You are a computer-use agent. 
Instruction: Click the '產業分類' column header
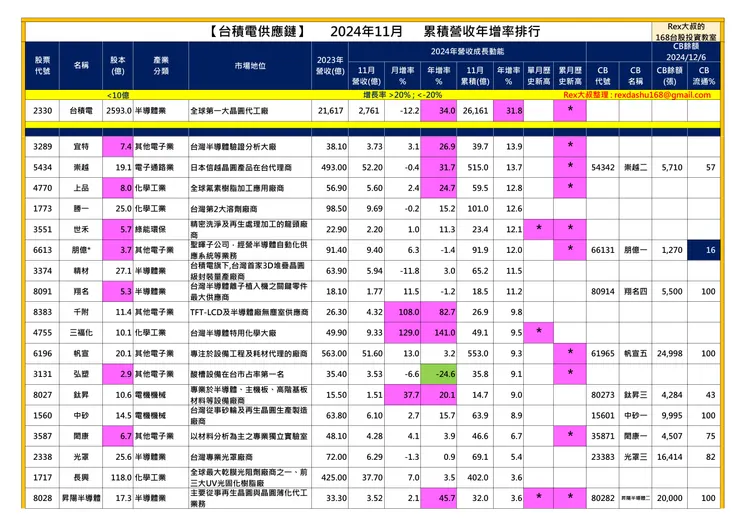click(x=161, y=66)
